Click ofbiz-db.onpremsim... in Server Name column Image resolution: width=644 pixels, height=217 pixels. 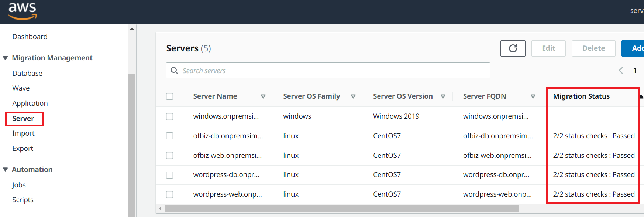(228, 136)
